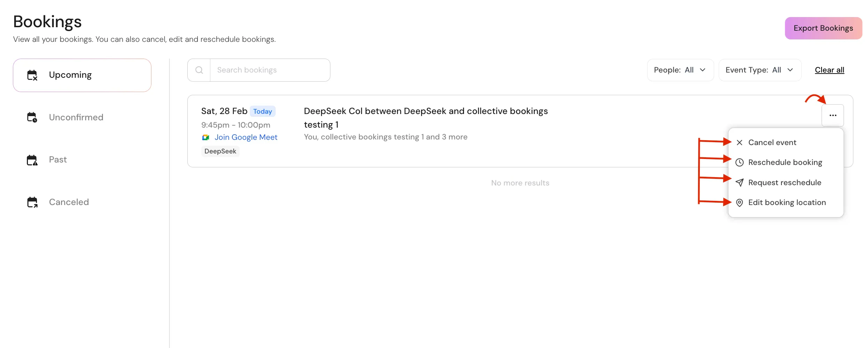Screen dimensions: 868x348
Task: Click the calendar icon next to Canceled
Action: (32, 202)
